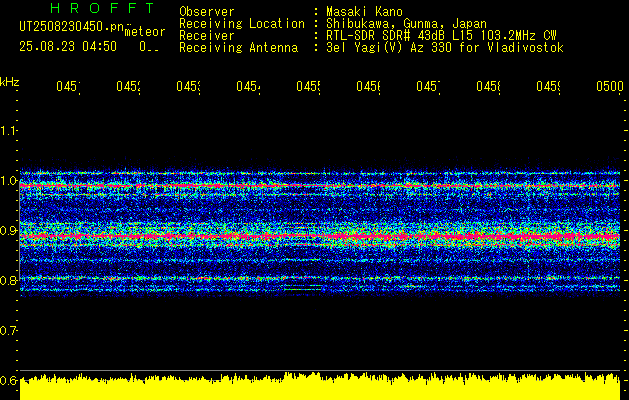This screenshot has width=629, height=400.
Task: Click the 0459 time marker
Action: pos(548,86)
